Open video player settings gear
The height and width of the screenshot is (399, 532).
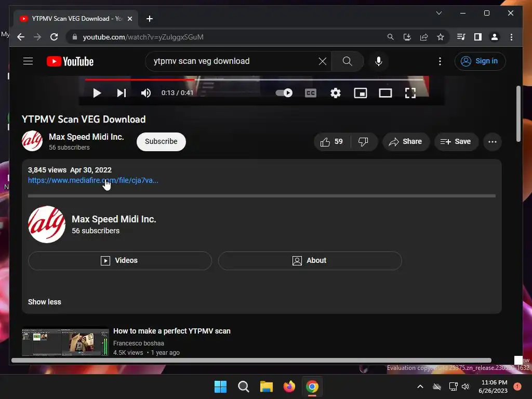(336, 93)
